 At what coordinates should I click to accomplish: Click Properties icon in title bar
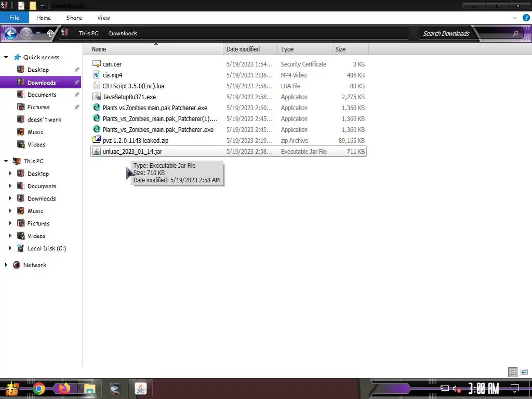coord(21,5)
